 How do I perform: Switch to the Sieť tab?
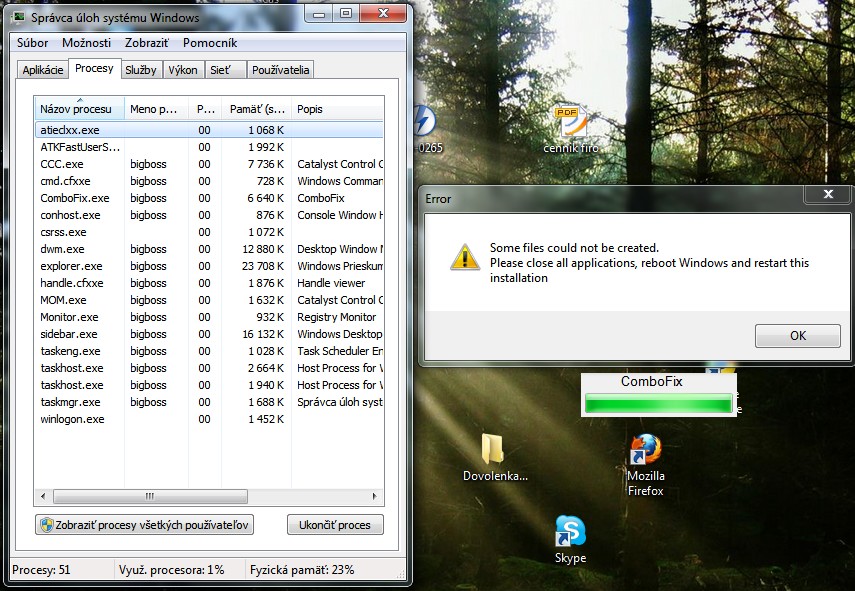[225, 70]
